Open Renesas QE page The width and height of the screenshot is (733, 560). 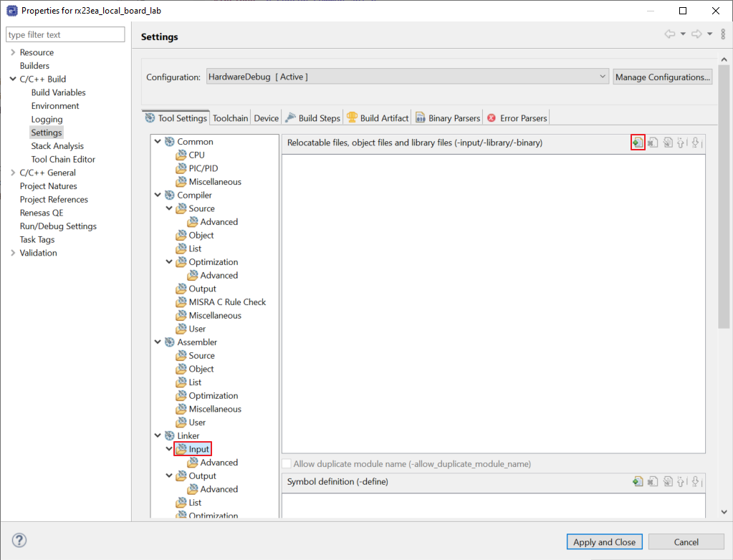click(x=41, y=213)
